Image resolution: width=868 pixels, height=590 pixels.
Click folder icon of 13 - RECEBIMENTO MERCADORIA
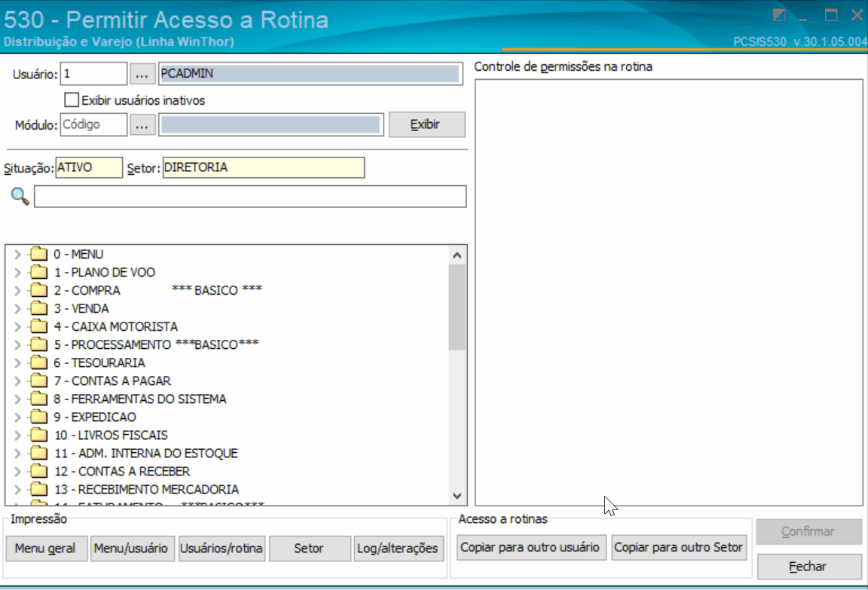point(38,489)
